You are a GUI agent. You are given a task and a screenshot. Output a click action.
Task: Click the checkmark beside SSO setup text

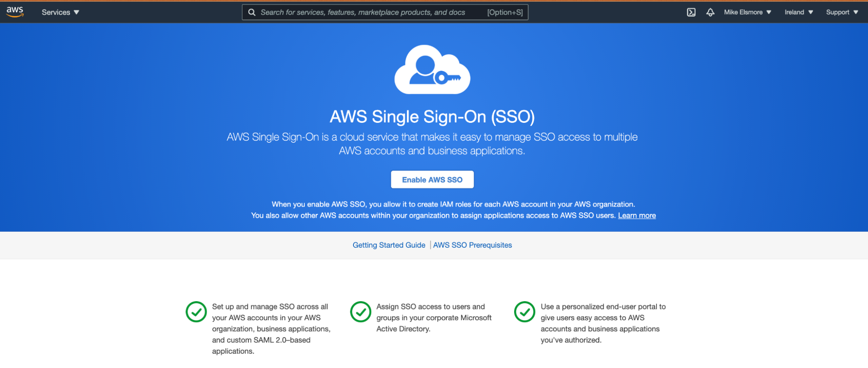click(196, 312)
